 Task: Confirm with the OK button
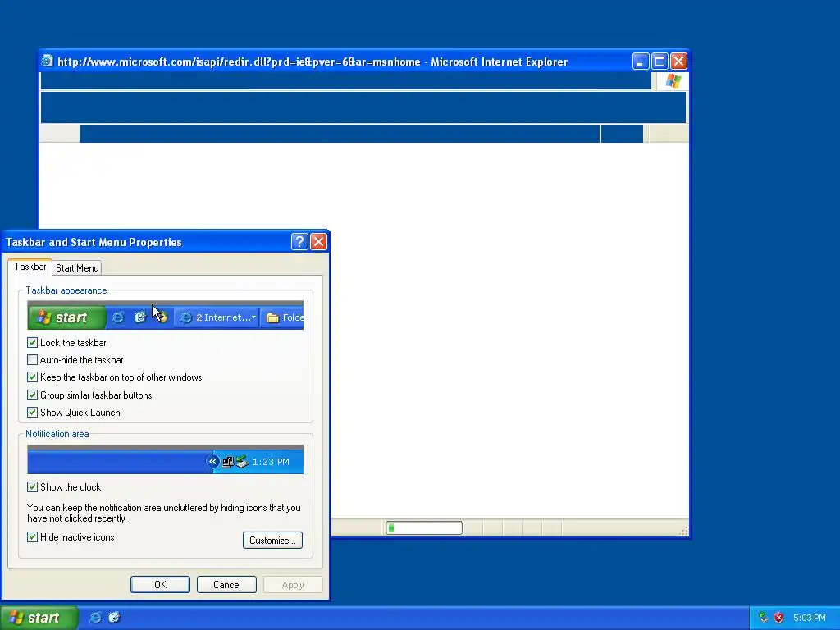tap(160, 584)
